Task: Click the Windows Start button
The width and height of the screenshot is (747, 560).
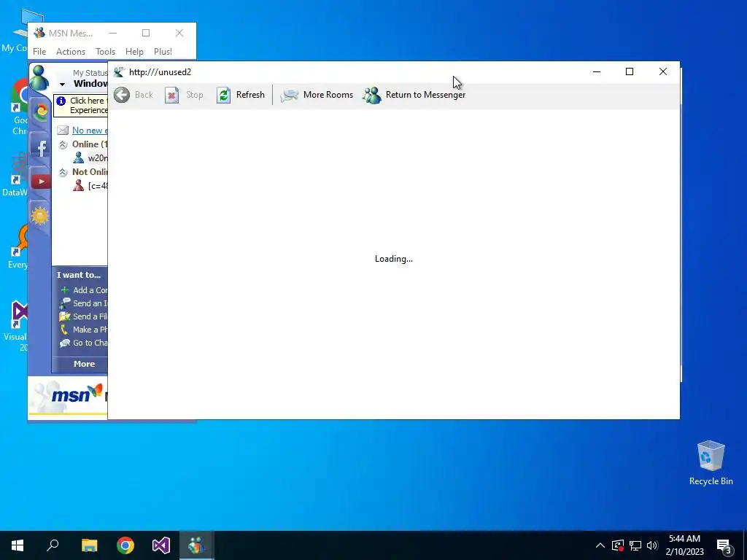Action: point(18,545)
